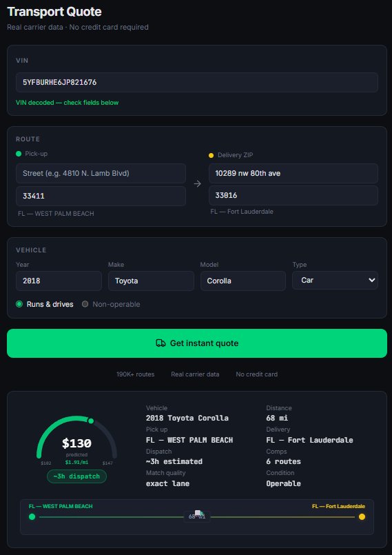Click the '2018 Toyota Corolla' vehicle value
Screen dimensions: 392x555
[x=187, y=418]
